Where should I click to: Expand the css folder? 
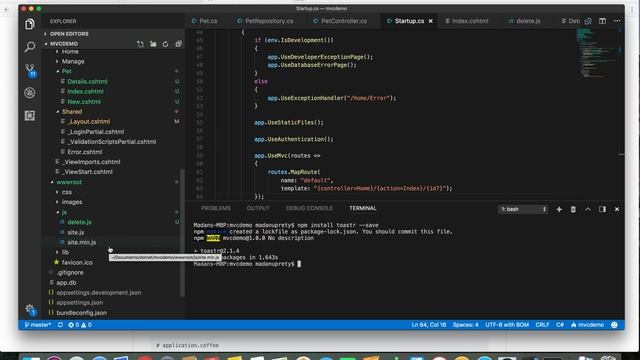(x=67, y=192)
